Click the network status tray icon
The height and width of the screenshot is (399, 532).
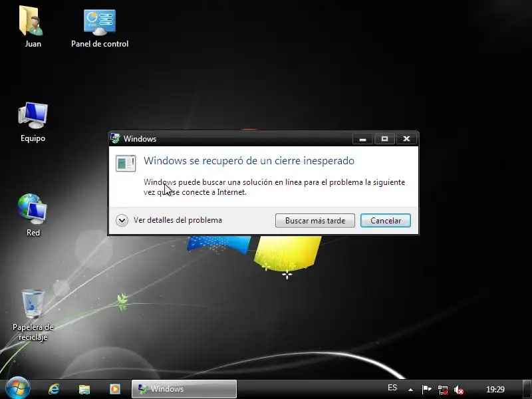(443, 390)
